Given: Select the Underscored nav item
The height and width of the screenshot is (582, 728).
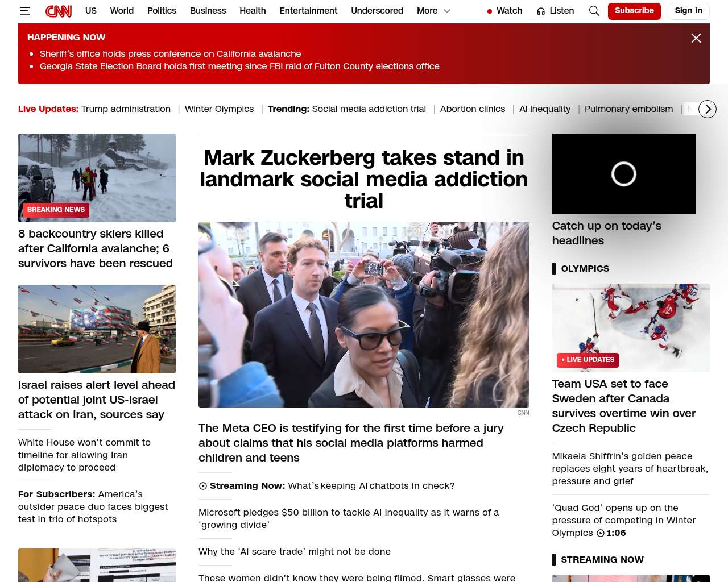Looking at the screenshot, I should click(377, 11).
